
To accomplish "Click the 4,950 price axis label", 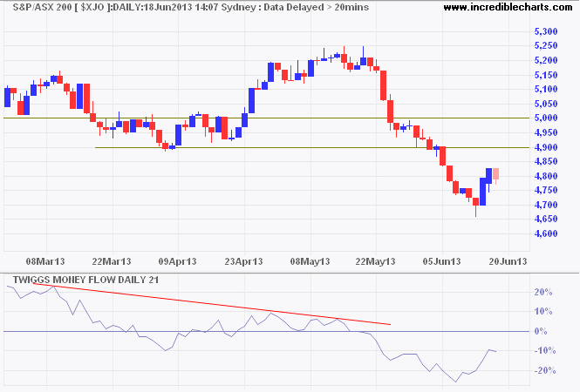I will [546, 132].
